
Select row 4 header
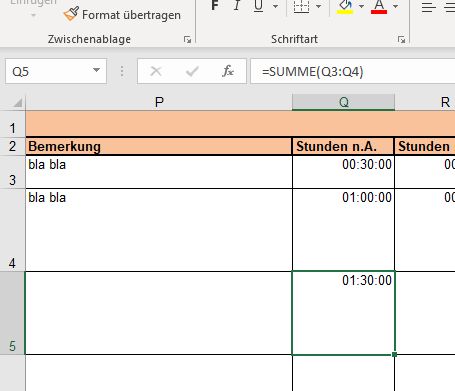coord(12,230)
